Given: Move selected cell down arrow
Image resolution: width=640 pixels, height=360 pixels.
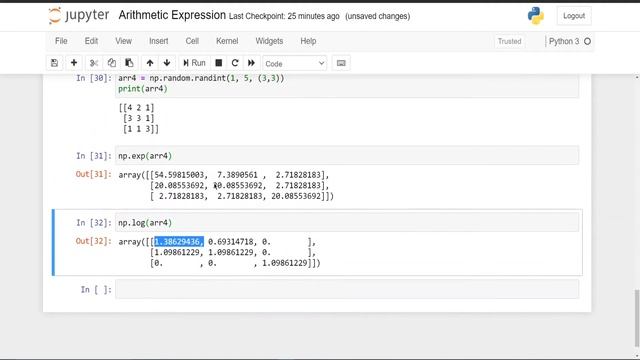Looking at the screenshot, I should 167,63.
